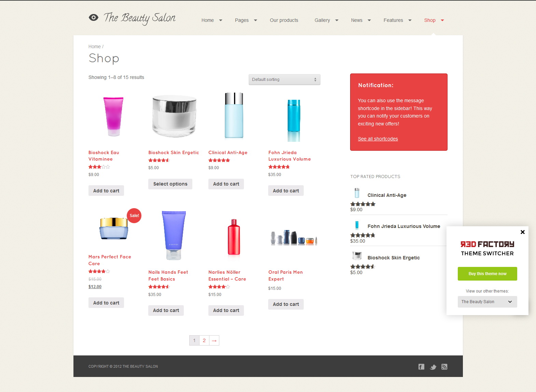Open Our products menu item

click(284, 20)
